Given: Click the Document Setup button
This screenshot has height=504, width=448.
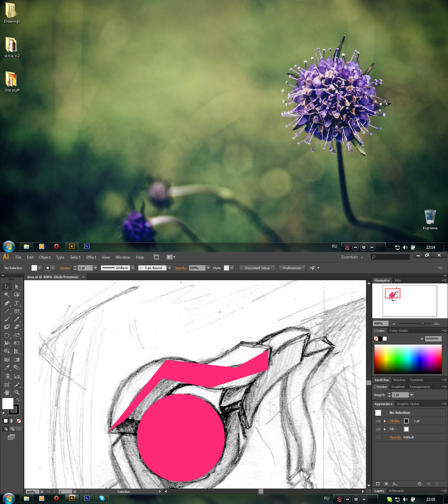Looking at the screenshot, I should pyautogui.click(x=257, y=268).
